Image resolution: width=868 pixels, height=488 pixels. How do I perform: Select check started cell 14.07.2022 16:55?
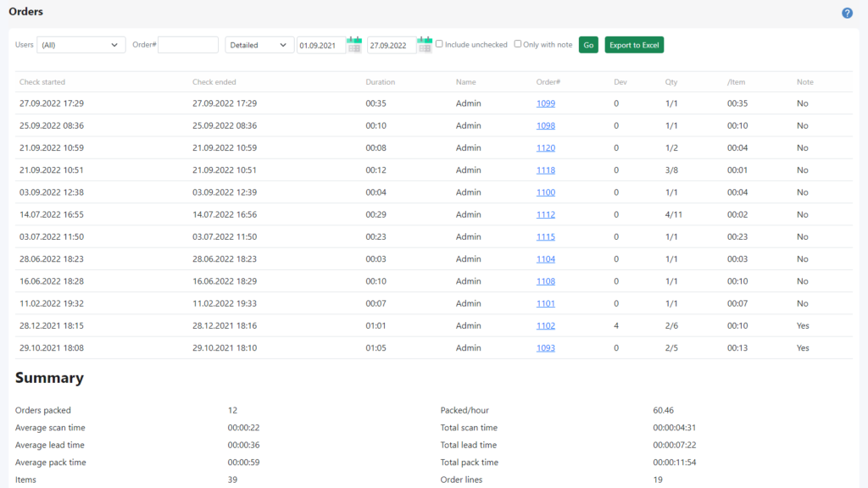click(x=52, y=214)
